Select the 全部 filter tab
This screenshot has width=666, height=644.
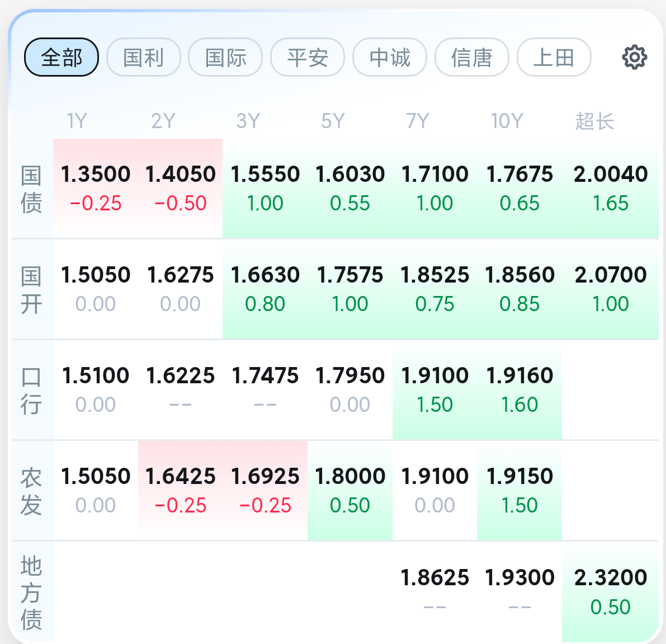point(62,57)
